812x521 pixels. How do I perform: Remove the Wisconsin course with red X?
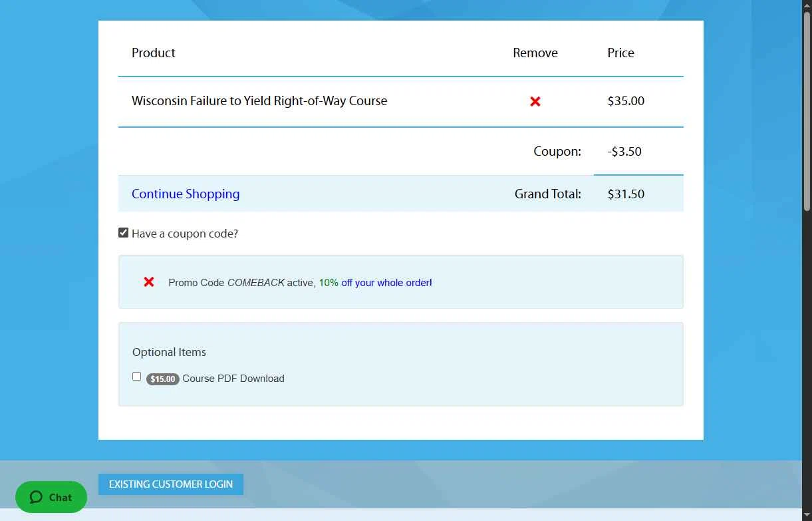[x=535, y=101]
